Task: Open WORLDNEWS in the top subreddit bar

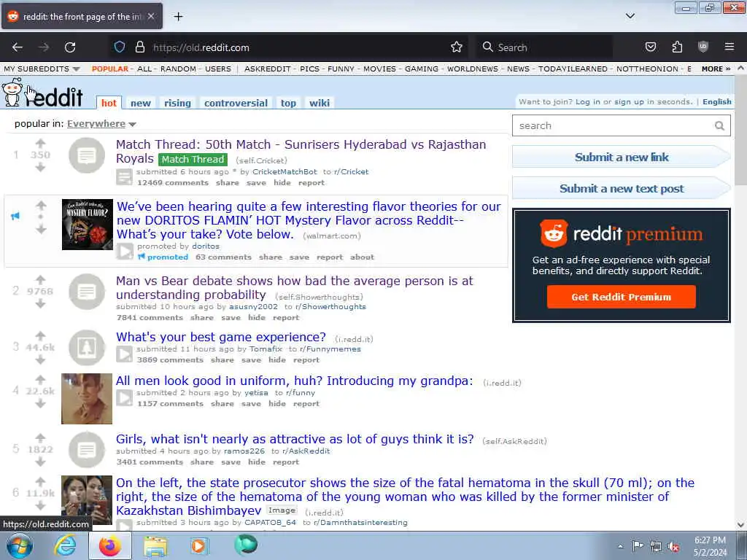Action: [x=472, y=69]
